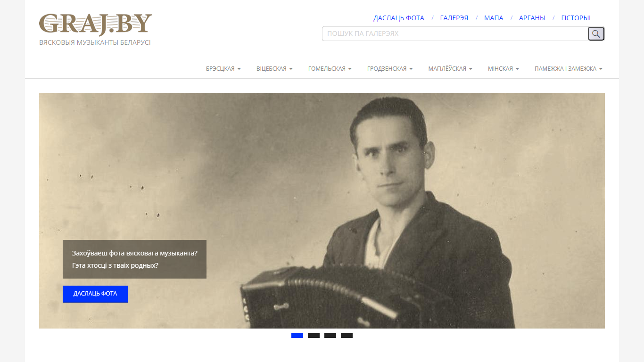The height and width of the screenshot is (362, 644).
Task: Expand the Мінская region menu
Action: pos(504,69)
